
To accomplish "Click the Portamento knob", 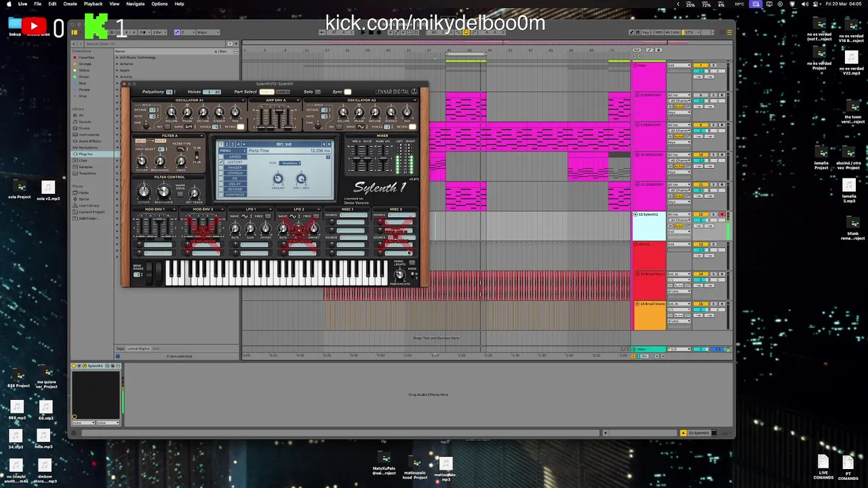I will point(399,274).
